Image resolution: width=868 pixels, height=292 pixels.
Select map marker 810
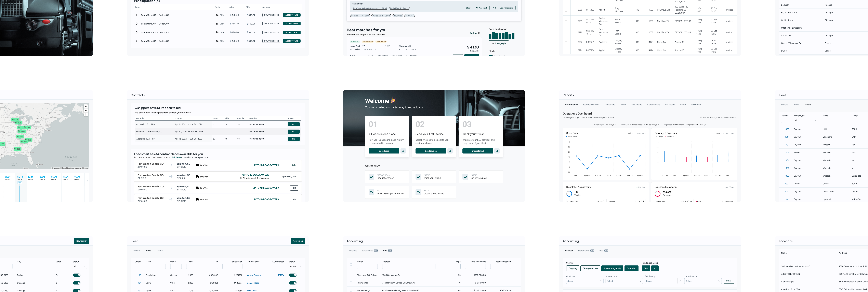(x=15, y=120)
